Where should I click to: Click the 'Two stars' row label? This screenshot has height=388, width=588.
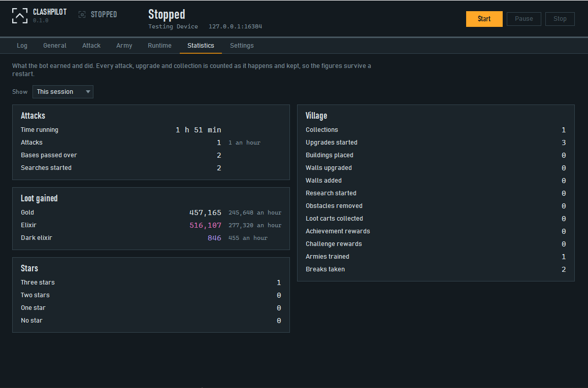35,295
